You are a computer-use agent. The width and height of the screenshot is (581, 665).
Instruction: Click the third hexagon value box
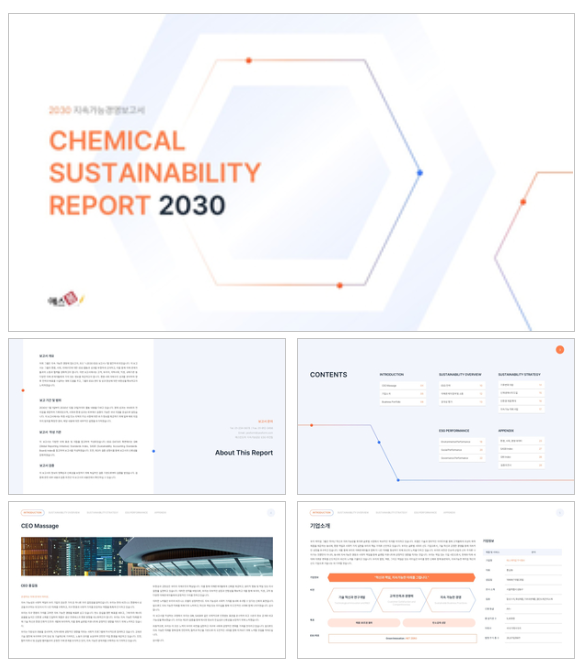pos(451,599)
